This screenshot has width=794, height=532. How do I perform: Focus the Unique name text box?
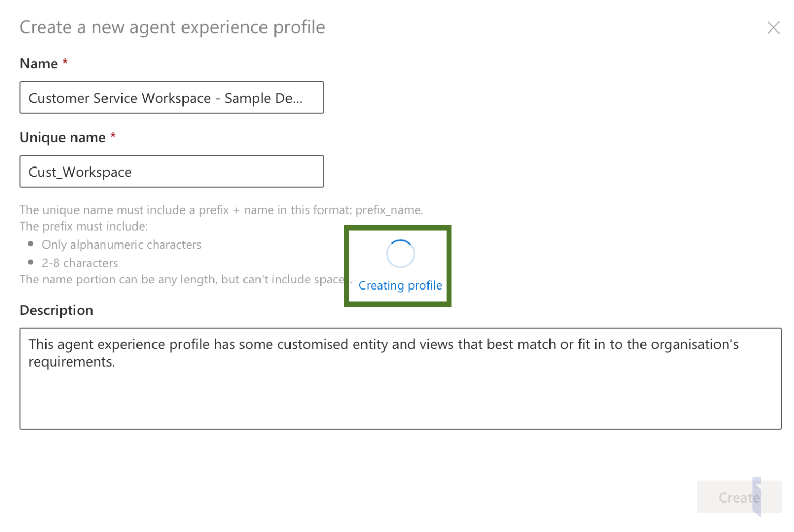tap(171, 171)
